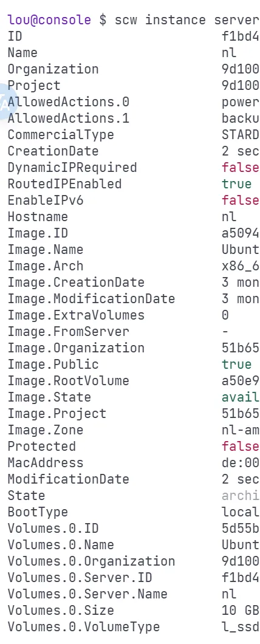The width and height of the screenshot is (260, 644).
Task: Click the true value for RoutedIPEnabled
Action: click(236, 183)
